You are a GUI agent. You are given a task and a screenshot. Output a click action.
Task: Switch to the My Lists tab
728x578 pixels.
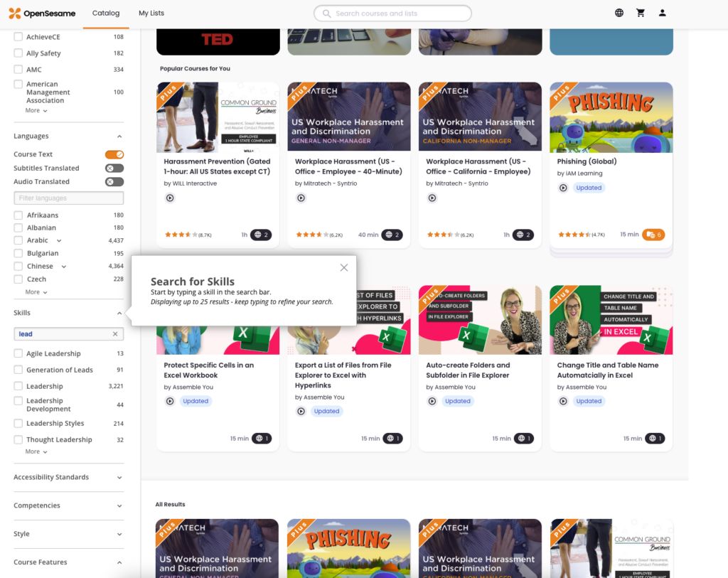[151, 13]
